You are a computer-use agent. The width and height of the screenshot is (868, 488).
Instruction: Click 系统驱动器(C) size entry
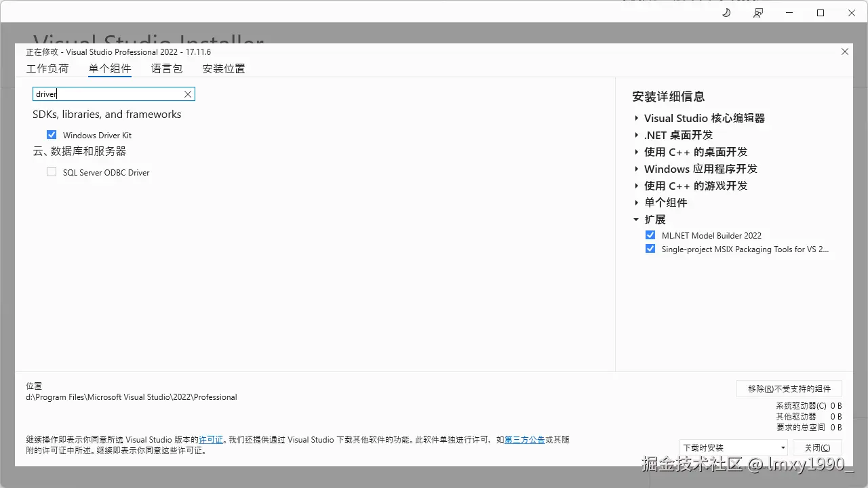[x=809, y=406]
